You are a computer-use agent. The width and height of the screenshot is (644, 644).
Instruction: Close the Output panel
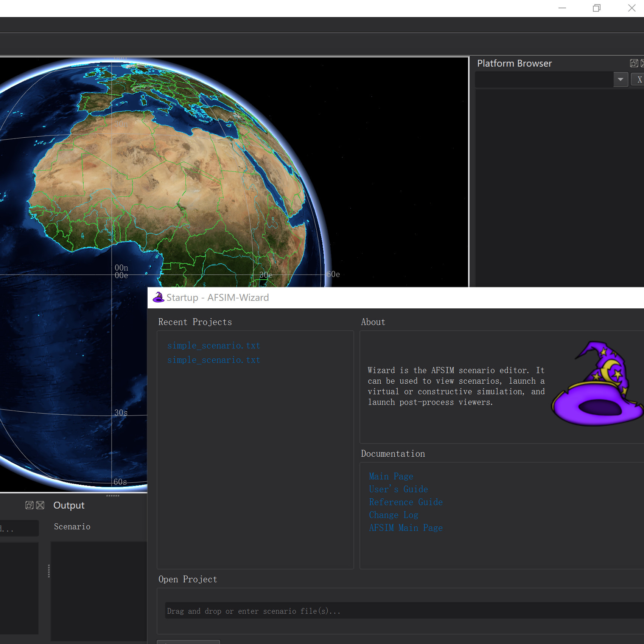coord(40,505)
